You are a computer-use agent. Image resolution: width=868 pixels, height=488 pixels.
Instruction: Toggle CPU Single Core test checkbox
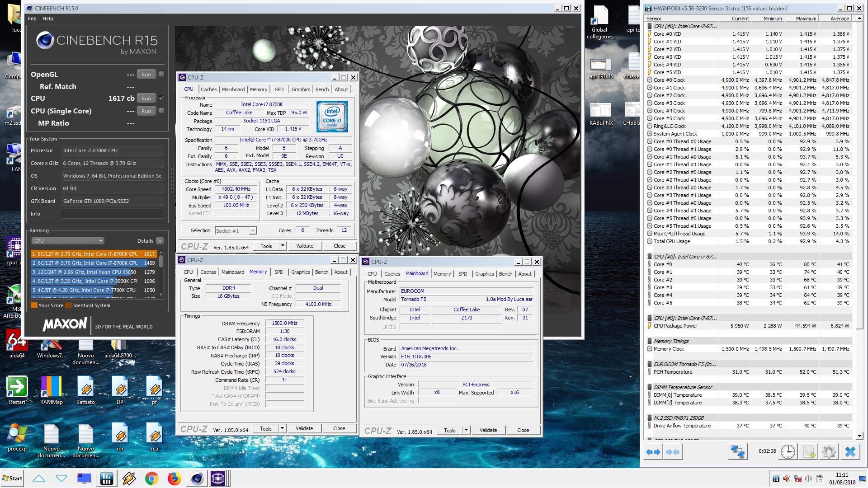click(161, 111)
